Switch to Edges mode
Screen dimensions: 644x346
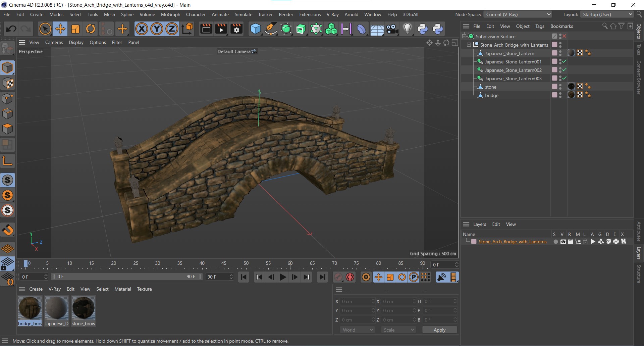click(x=7, y=114)
